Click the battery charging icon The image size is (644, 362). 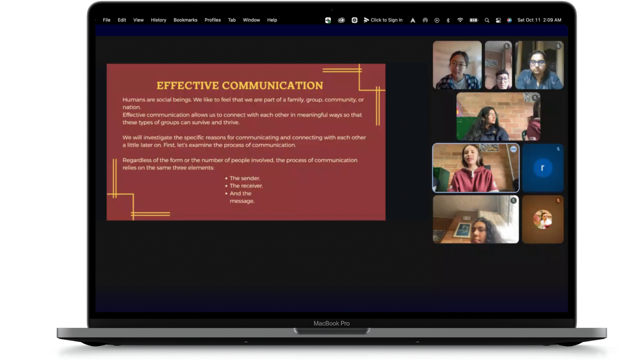pos(473,20)
